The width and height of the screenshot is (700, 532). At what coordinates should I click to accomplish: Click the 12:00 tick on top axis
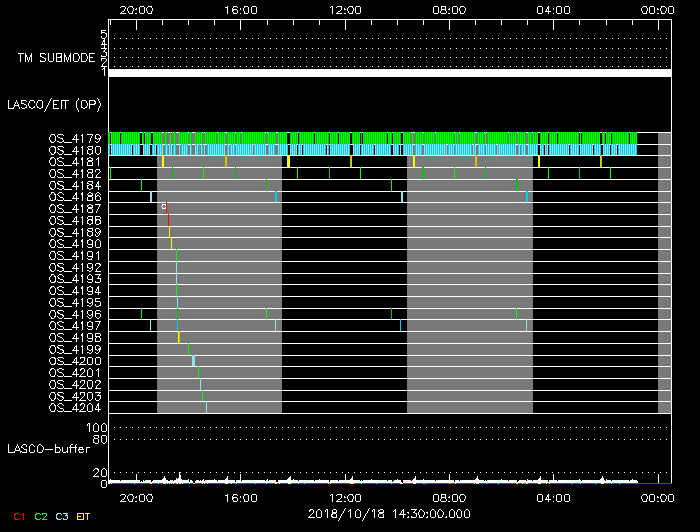point(345,9)
